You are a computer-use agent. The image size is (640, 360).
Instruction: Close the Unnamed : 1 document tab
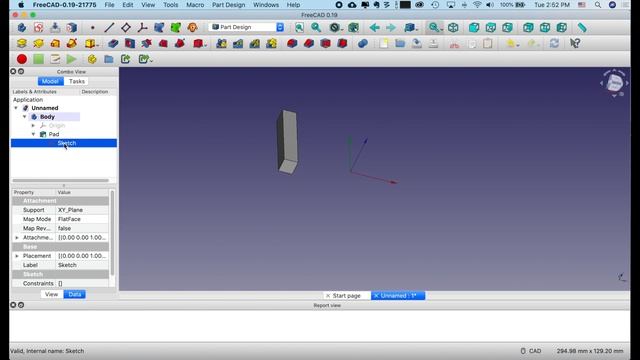pyautogui.click(x=376, y=296)
